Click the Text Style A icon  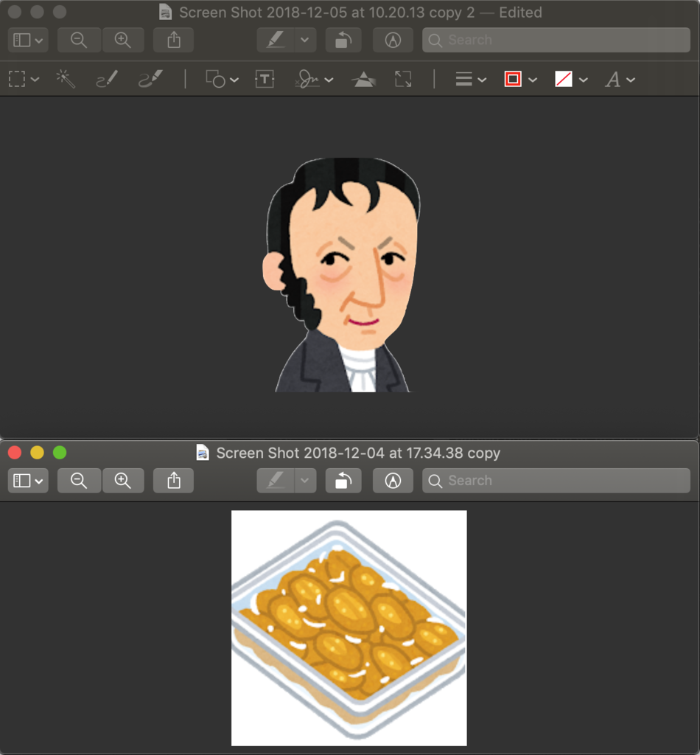click(612, 80)
